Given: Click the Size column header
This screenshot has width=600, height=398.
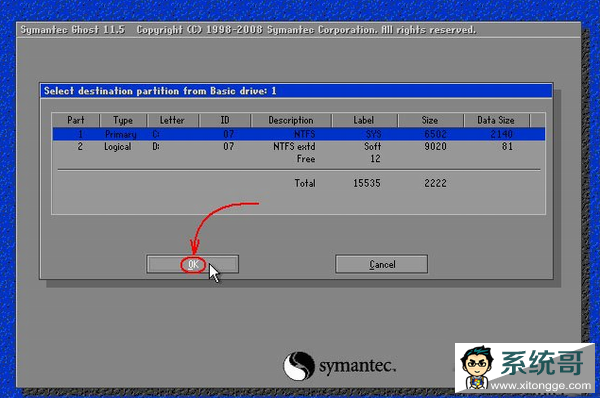Looking at the screenshot, I should click(x=430, y=120).
